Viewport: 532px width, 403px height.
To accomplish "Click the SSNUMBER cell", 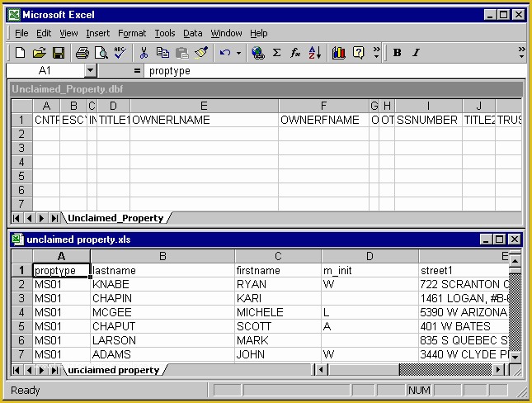I will [429, 120].
